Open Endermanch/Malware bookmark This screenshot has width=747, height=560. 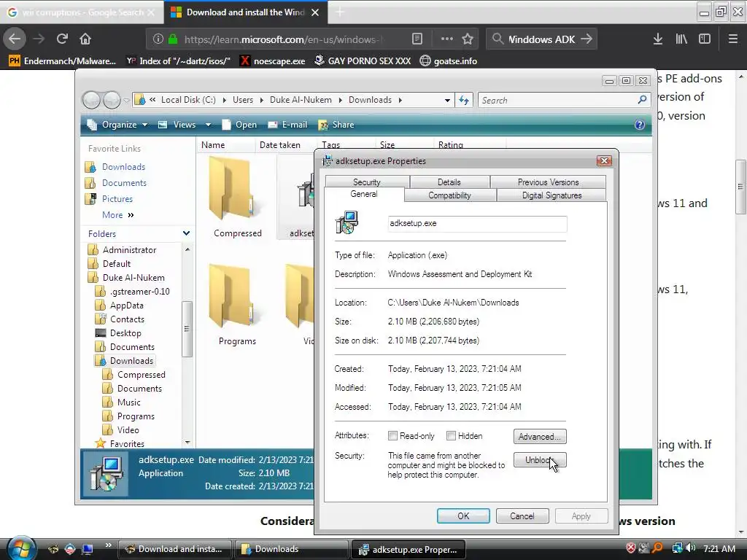click(63, 61)
